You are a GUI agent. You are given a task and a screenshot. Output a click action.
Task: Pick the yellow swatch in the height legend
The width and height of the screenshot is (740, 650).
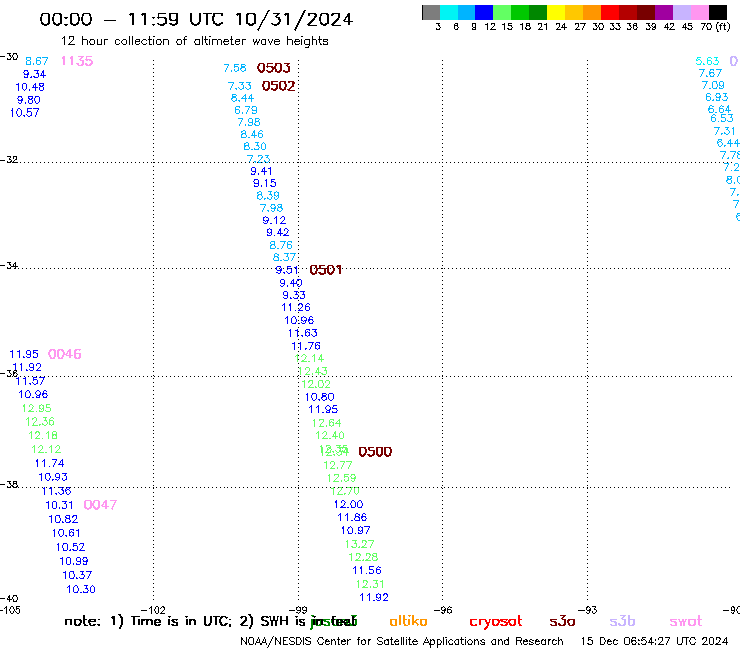[556, 12]
